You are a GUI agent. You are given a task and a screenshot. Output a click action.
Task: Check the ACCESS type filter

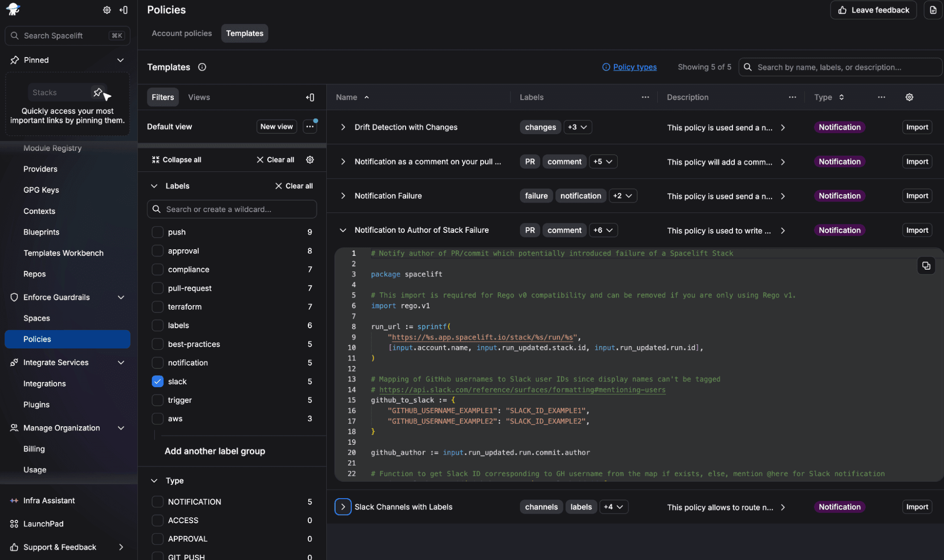click(157, 520)
